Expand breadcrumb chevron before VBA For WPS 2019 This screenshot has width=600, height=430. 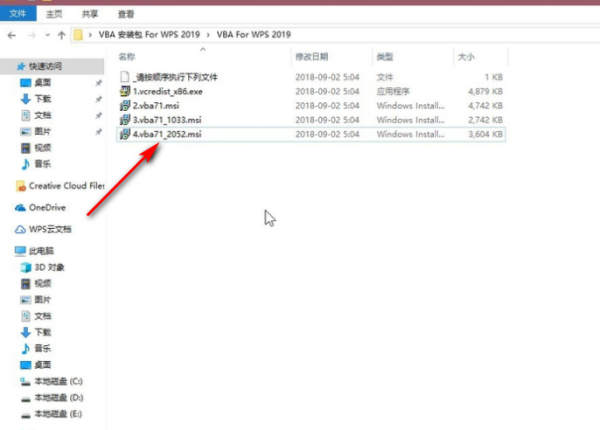click(208, 35)
